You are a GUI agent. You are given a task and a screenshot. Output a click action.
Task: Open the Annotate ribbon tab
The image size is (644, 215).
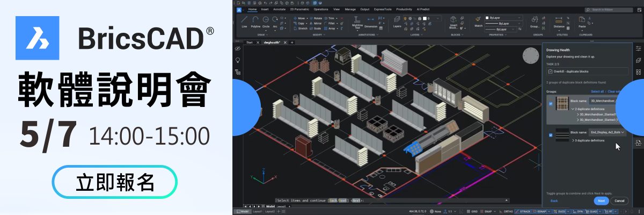point(280,9)
